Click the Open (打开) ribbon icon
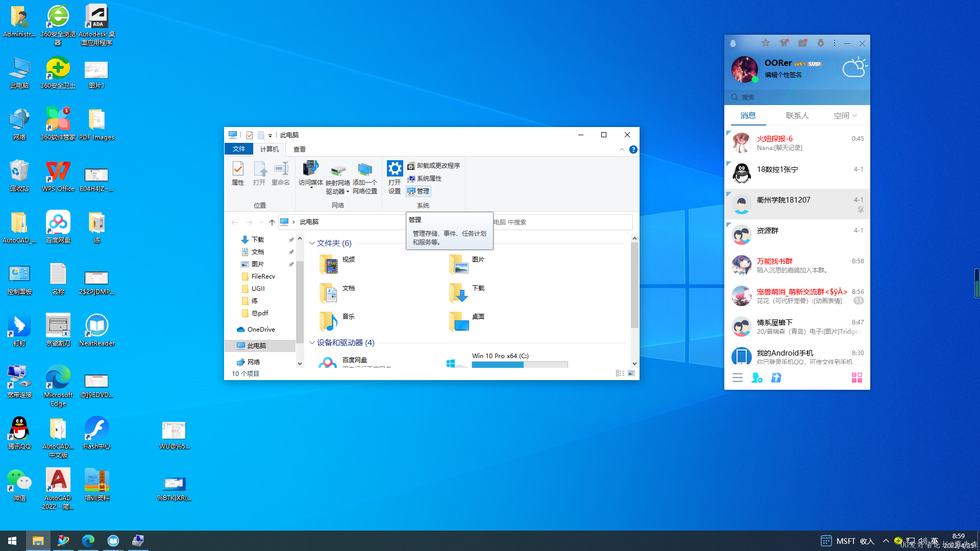 (259, 173)
